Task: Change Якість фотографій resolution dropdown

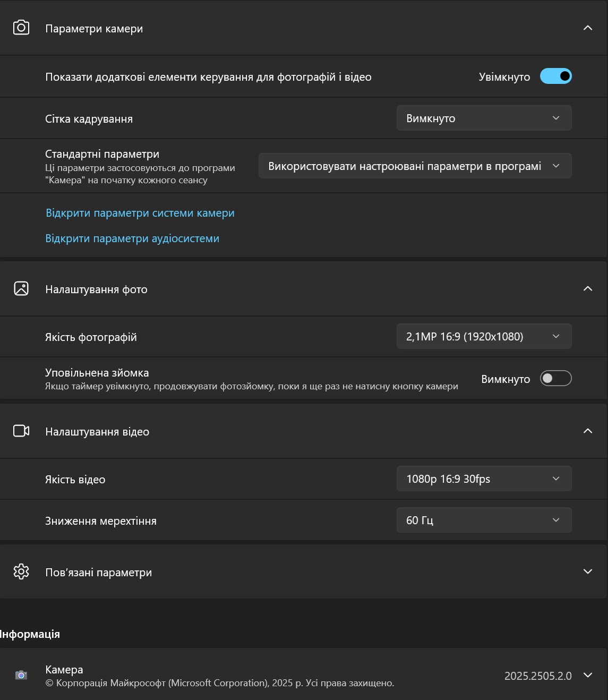Action: (x=484, y=336)
